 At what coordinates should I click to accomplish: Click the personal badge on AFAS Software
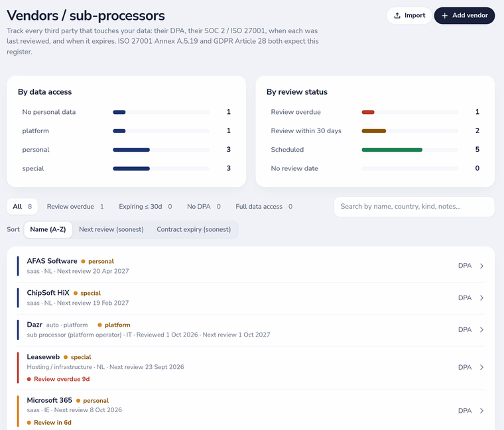click(x=97, y=262)
